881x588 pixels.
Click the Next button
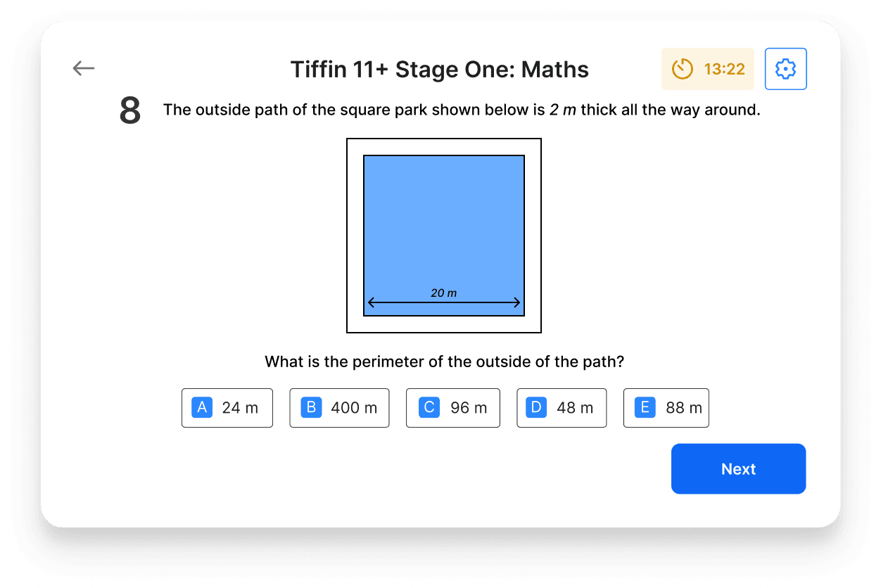pos(738,468)
